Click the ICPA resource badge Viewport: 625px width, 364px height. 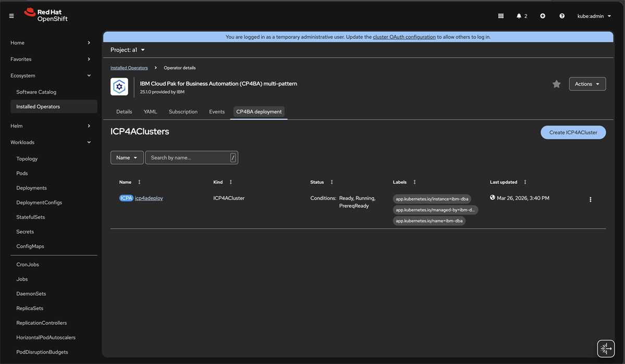coord(126,198)
